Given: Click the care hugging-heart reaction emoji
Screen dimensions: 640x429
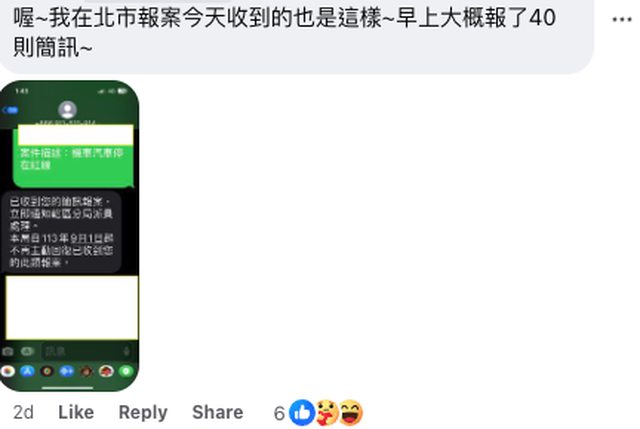Looking at the screenshot, I should (x=327, y=413).
